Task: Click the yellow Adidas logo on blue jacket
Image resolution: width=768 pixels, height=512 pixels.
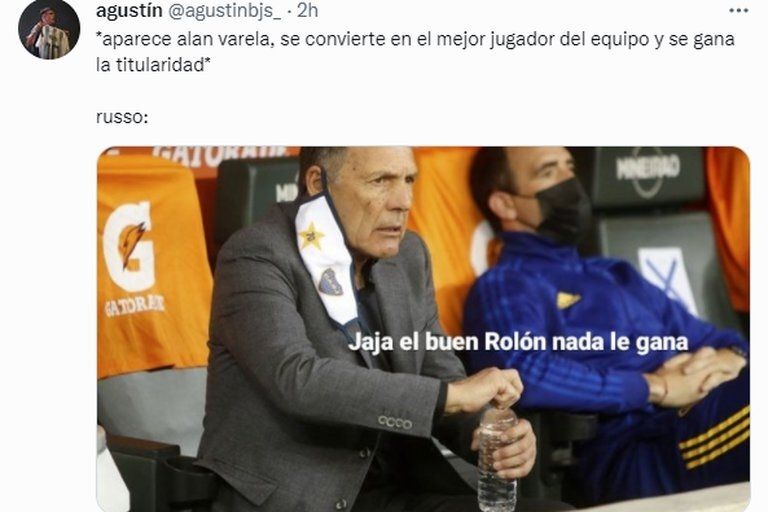Action: [x=567, y=300]
